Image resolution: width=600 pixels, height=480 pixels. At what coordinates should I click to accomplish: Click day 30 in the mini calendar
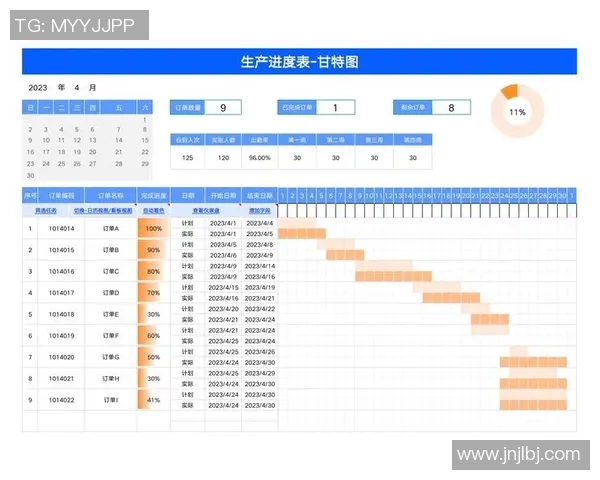click(30, 175)
